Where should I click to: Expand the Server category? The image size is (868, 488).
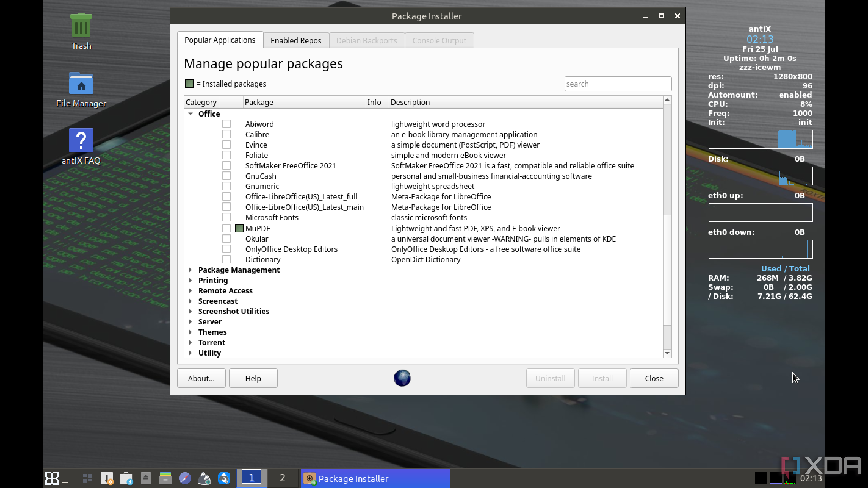point(190,322)
